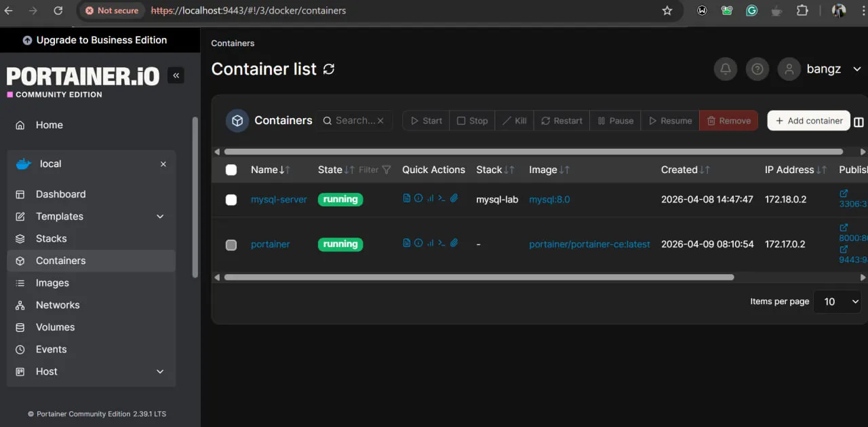
Task: Click the sidebar vertical scrollbar
Action: [195, 197]
